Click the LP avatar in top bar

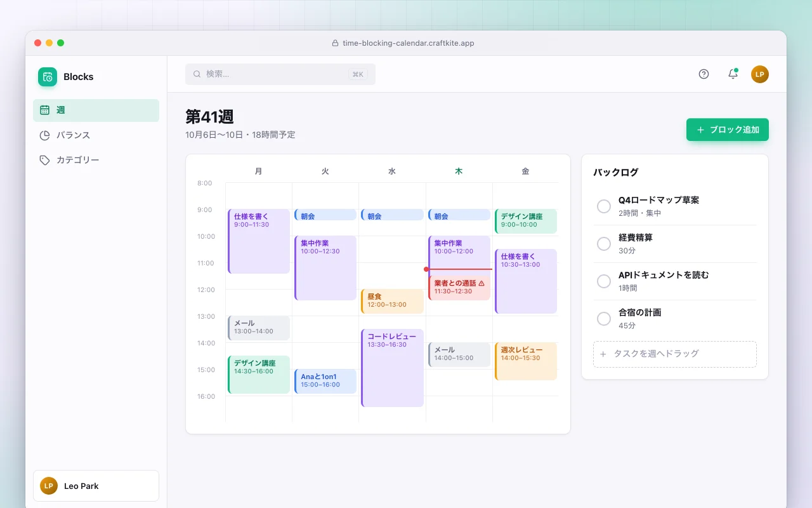[x=760, y=74]
